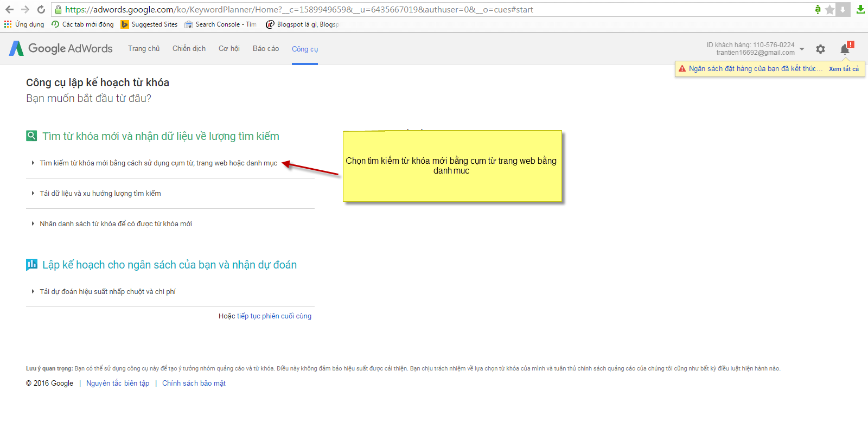
Task: Open the Ứng dụng apps shortcut
Action: point(24,24)
